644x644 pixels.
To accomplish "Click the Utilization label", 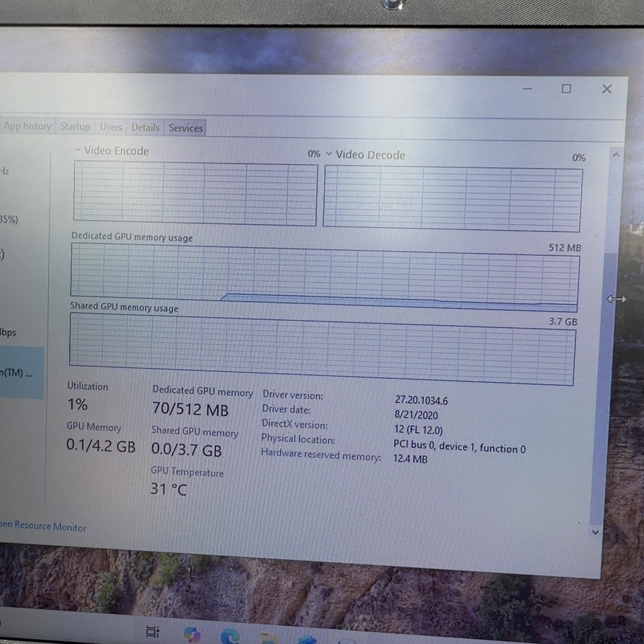I will [x=87, y=386].
